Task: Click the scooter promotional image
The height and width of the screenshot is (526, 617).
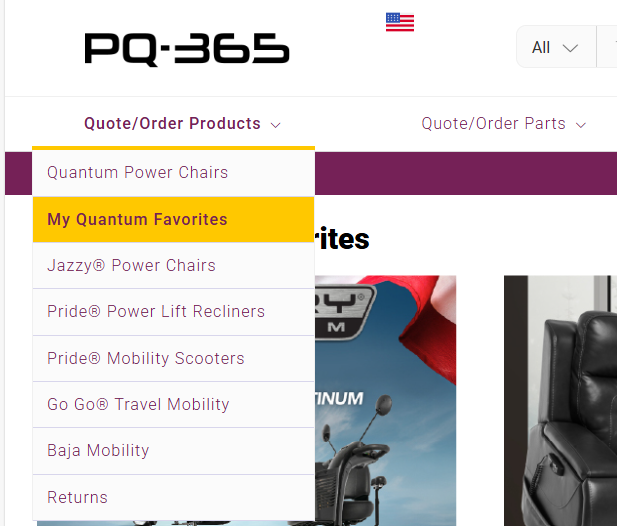Action: coord(385,400)
